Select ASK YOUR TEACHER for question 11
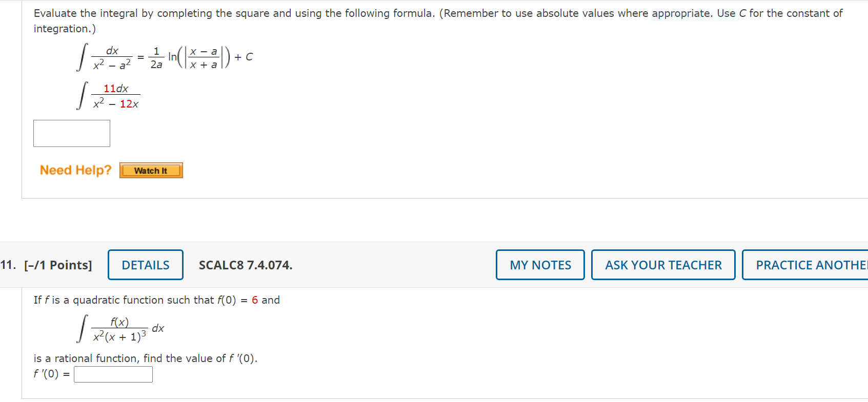 (663, 265)
